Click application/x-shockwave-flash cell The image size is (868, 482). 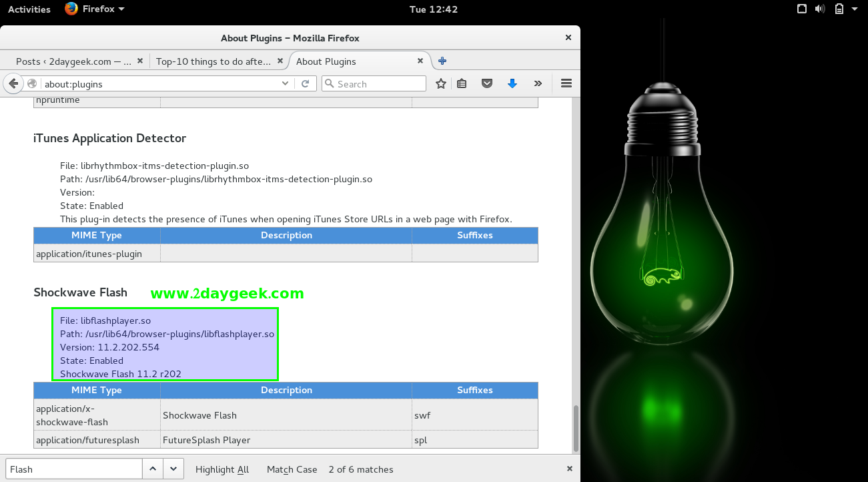97,415
